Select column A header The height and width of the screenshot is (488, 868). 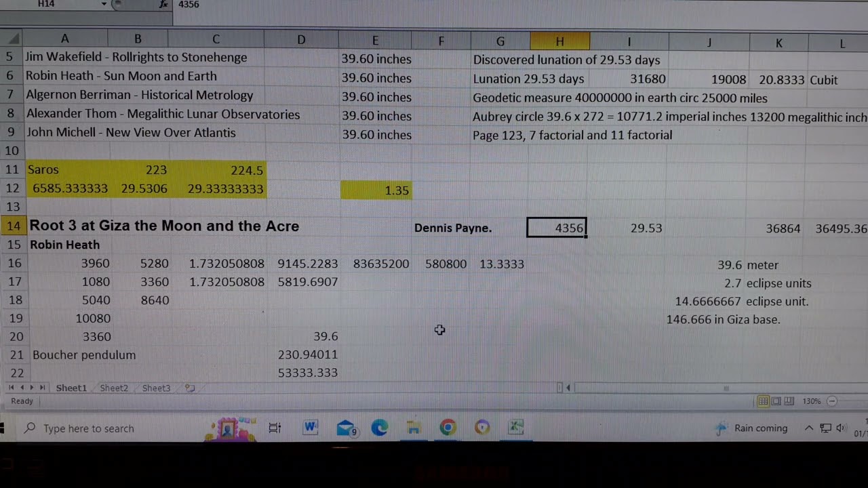tap(65, 40)
